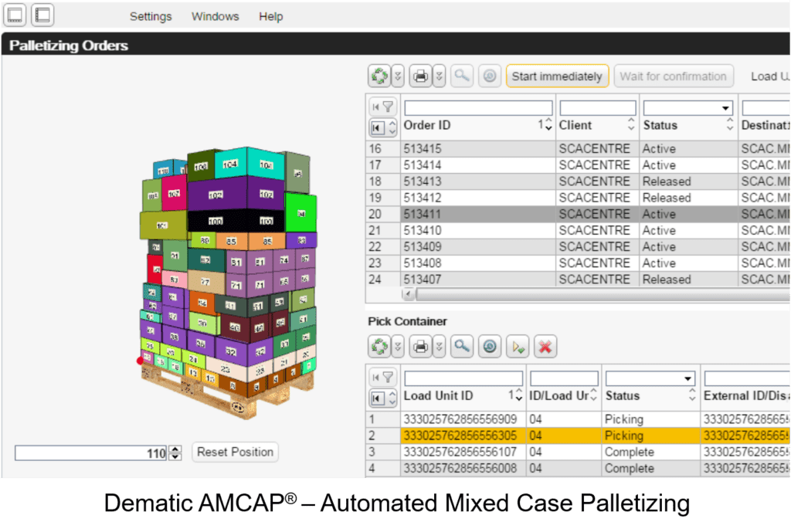
Task: Jump to first record in the orders table
Action: tap(377, 127)
